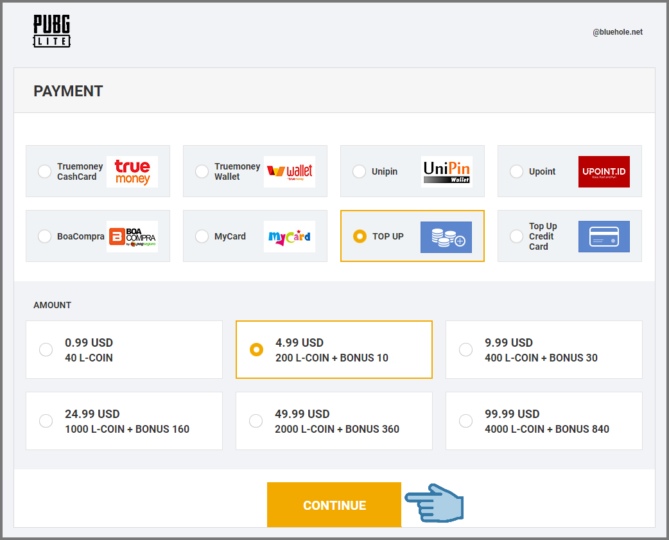
Task: Click the true money logo image
Action: point(132,171)
